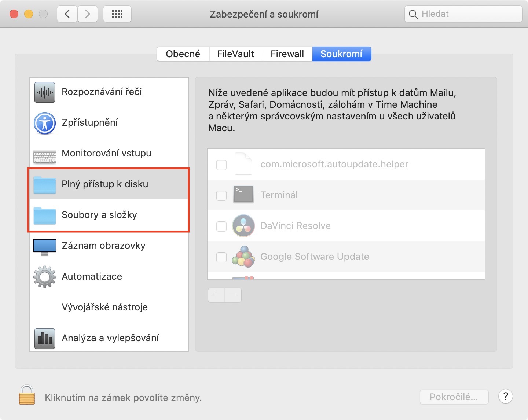
Task: Switch to the FileVault tab
Action: [x=236, y=54]
